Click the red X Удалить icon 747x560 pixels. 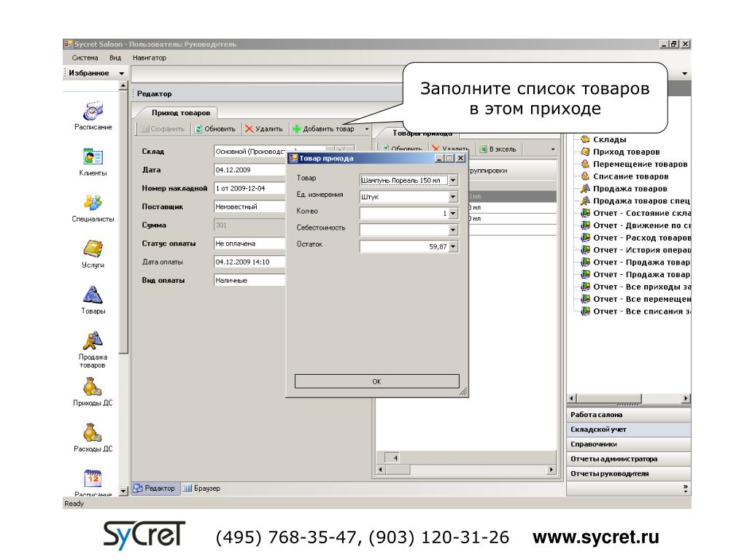click(249, 129)
